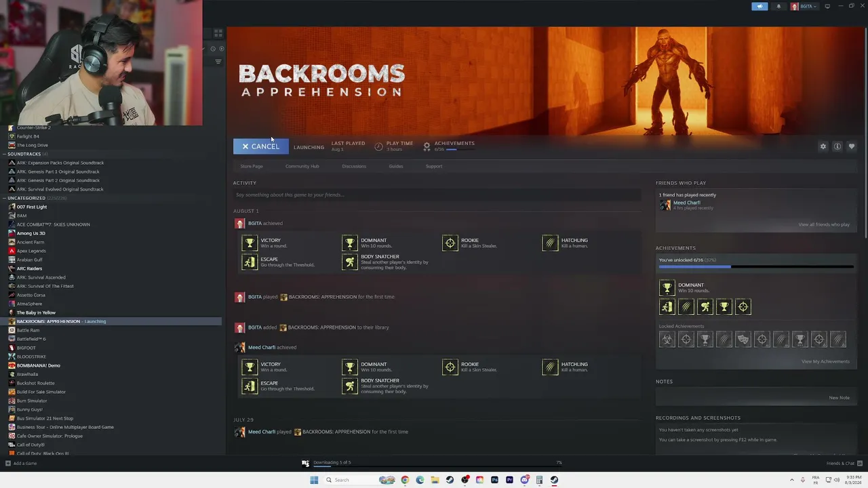Viewport: 868px width, 488px height.
Task: Add game to favorites with heart icon
Action: [x=852, y=146]
